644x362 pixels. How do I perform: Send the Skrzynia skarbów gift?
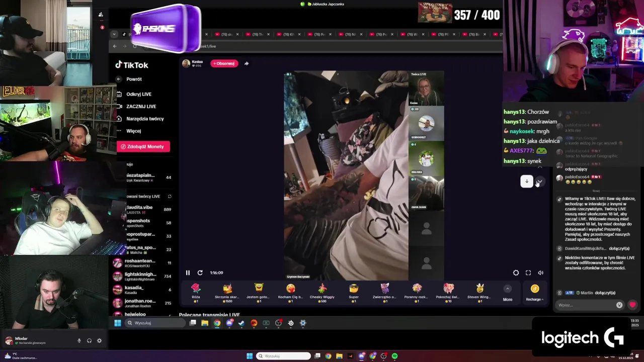(227, 292)
